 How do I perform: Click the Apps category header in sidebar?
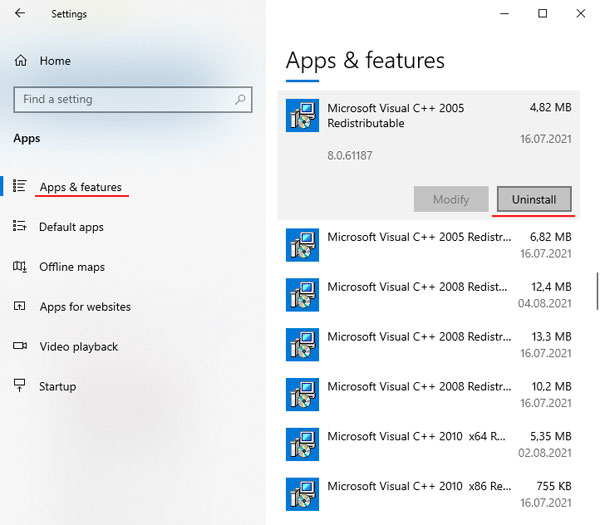pos(27,138)
